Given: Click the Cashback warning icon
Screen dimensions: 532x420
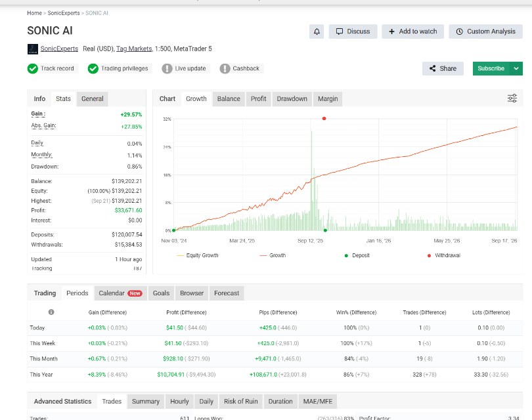Looking at the screenshot, I should point(225,68).
